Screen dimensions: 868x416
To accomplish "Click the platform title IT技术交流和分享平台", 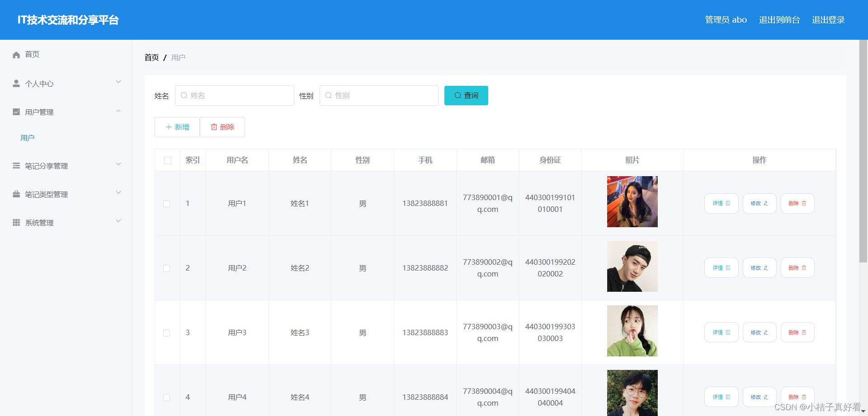I will click(x=68, y=20).
